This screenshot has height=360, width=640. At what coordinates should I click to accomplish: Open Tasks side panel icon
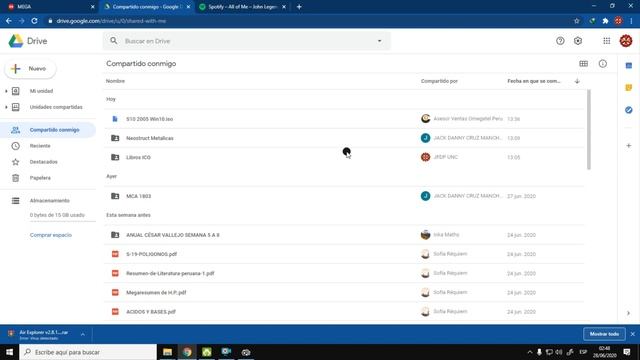(629, 110)
